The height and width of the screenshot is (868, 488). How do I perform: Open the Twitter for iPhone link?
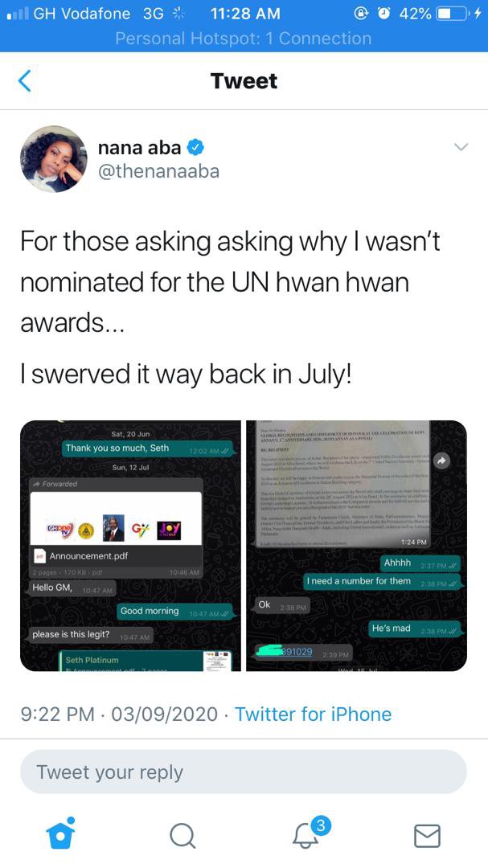tap(313, 714)
